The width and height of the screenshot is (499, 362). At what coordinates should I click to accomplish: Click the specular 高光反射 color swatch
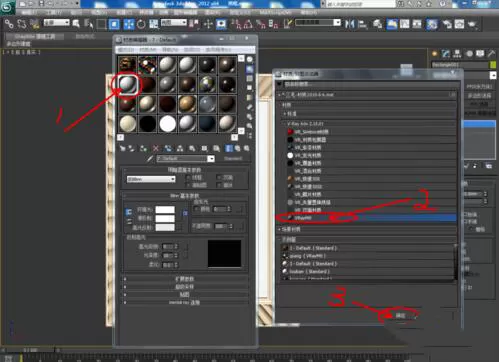(x=165, y=228)
